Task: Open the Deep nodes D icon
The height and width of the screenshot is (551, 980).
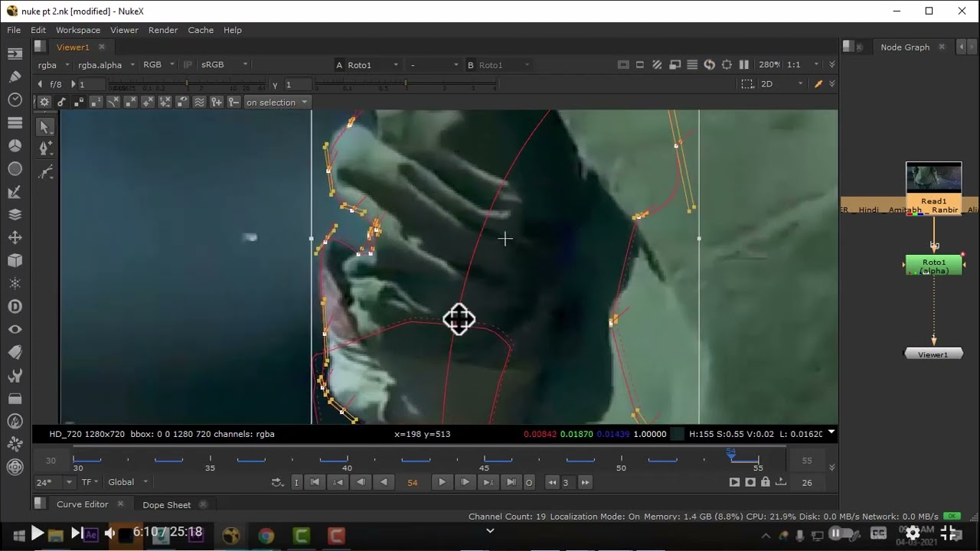Action: click(x=15, y=306)
